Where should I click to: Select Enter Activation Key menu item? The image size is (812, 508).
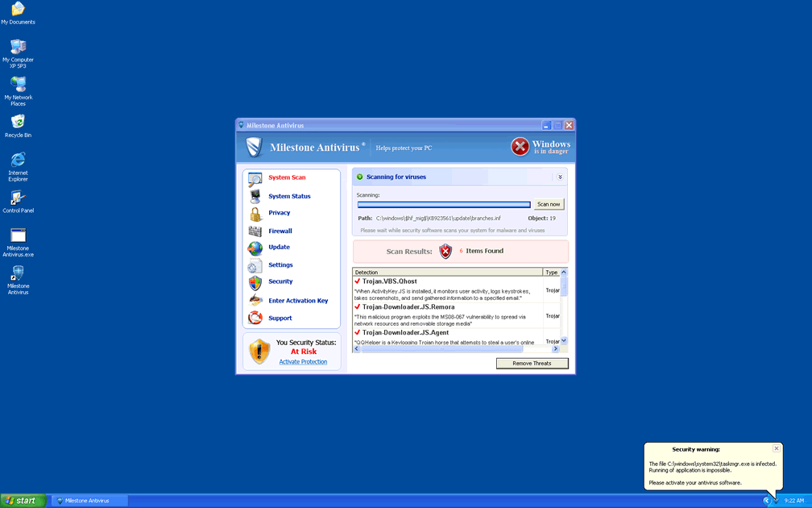[x=298, y=301]
